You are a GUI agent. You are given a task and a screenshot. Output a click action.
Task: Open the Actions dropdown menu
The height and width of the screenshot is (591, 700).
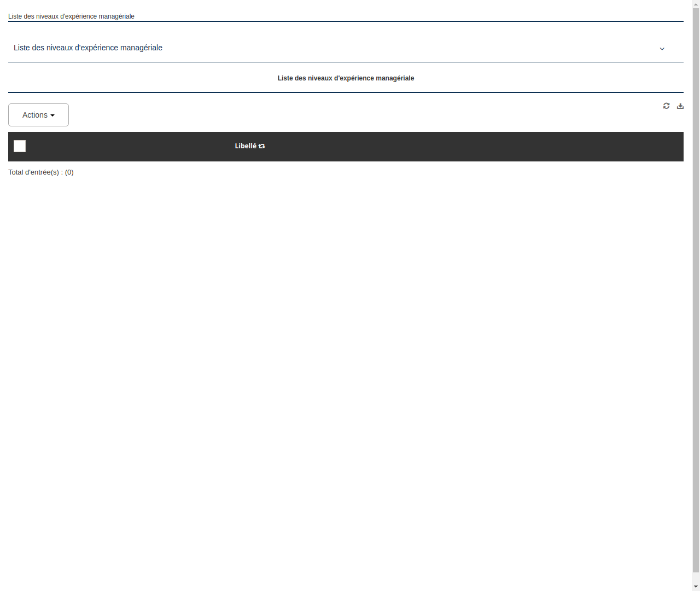(x=38, y=115)
